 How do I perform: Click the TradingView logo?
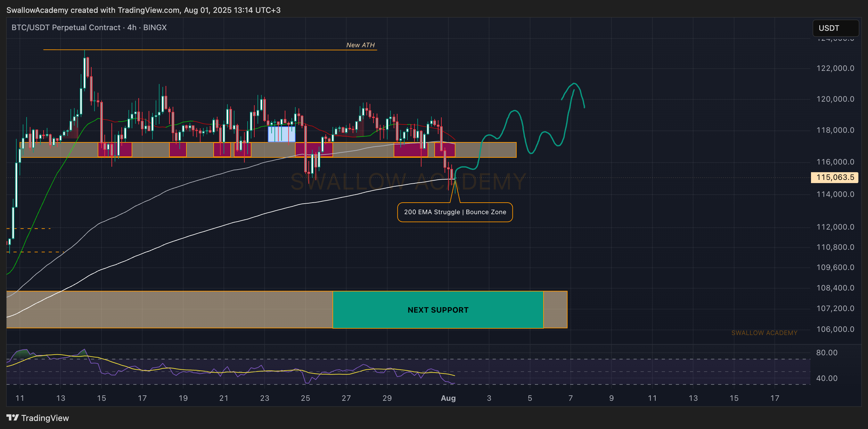tap(38, 418)
